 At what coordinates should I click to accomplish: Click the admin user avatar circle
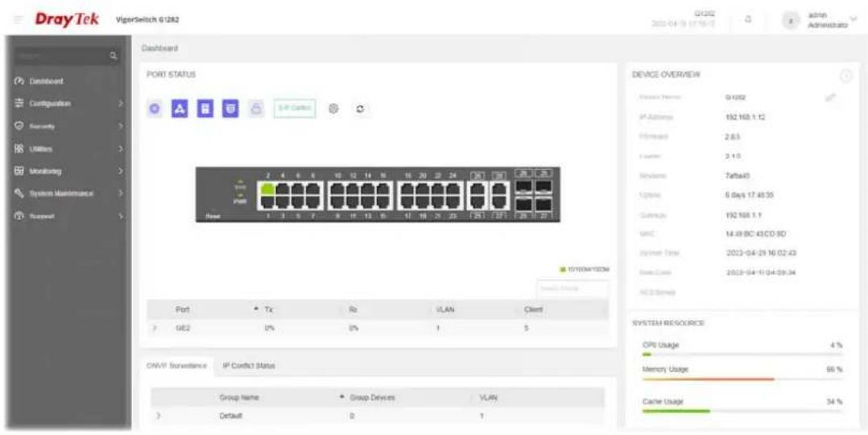(x=792, y=20)
